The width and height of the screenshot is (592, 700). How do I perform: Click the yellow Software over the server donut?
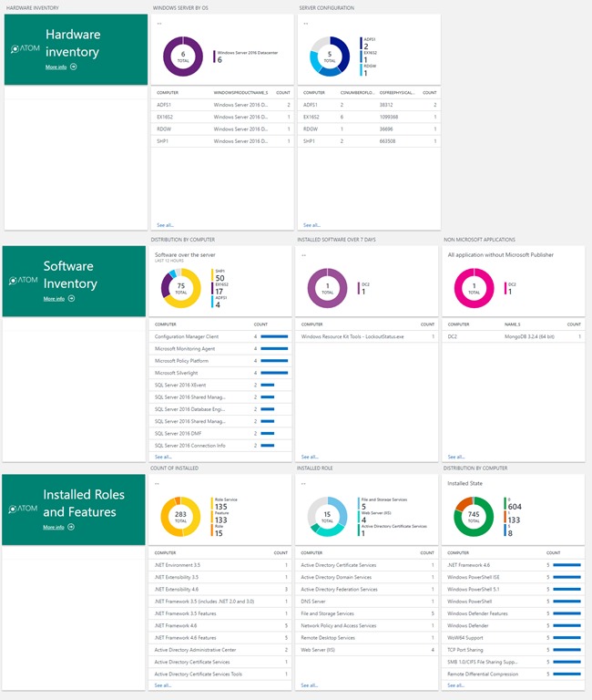(180, 288)
